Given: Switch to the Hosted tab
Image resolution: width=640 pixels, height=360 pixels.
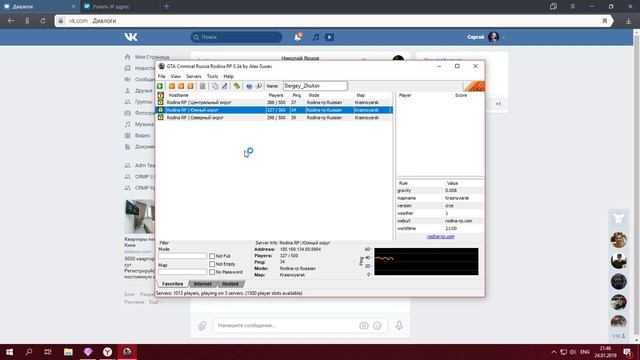Looking at the screenshot, I should click(230, 284).
